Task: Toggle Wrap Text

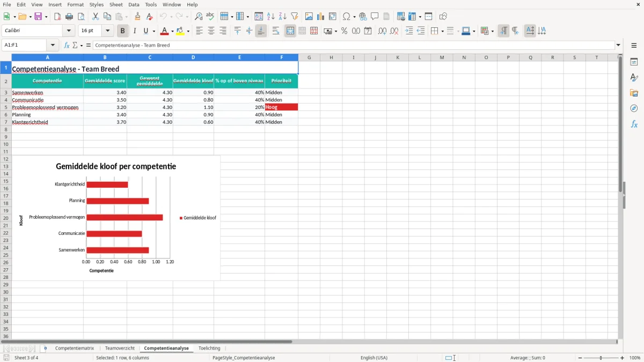Action: 276,31
